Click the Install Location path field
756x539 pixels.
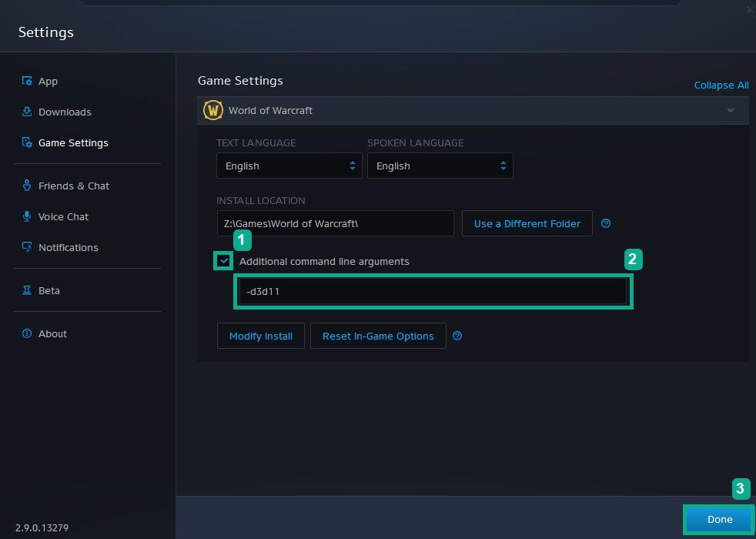point(335,223)
